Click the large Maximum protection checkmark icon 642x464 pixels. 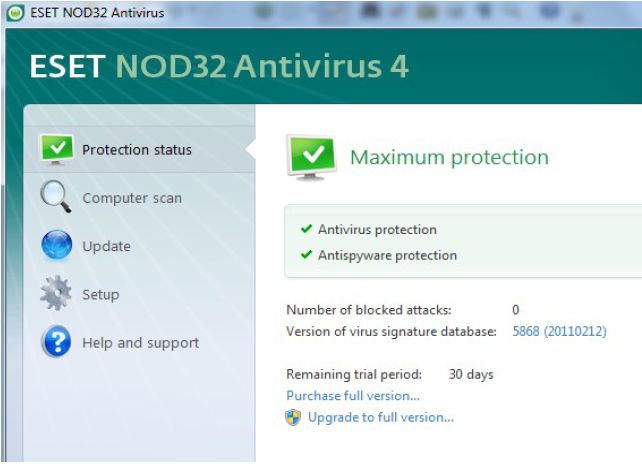point(311,156)
